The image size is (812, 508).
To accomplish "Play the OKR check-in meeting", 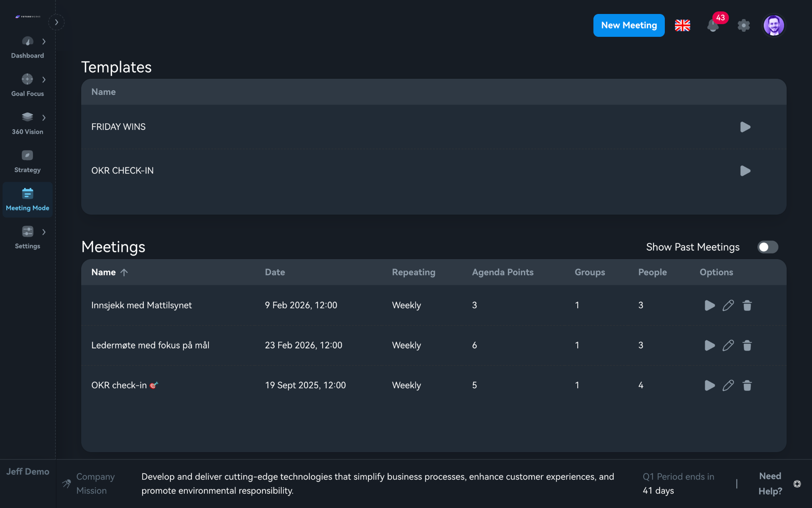I will click(710, 385).
